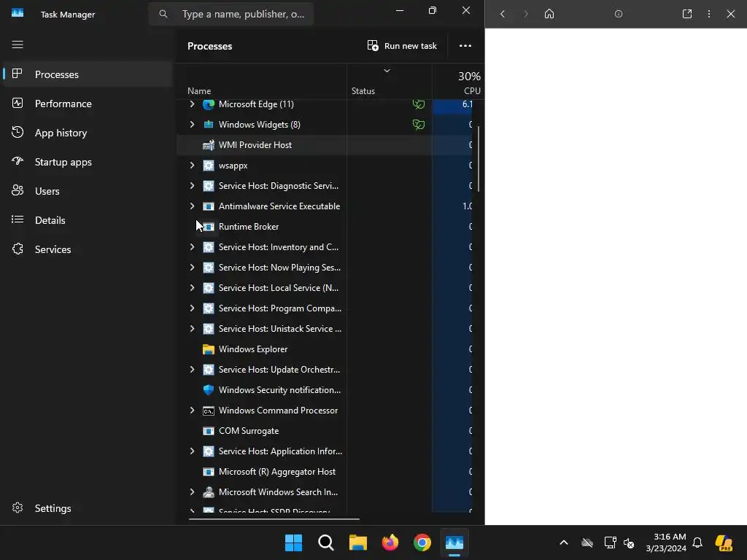Switch to the Processes page
The image size is (747, 560).
(x=88, y=74)
